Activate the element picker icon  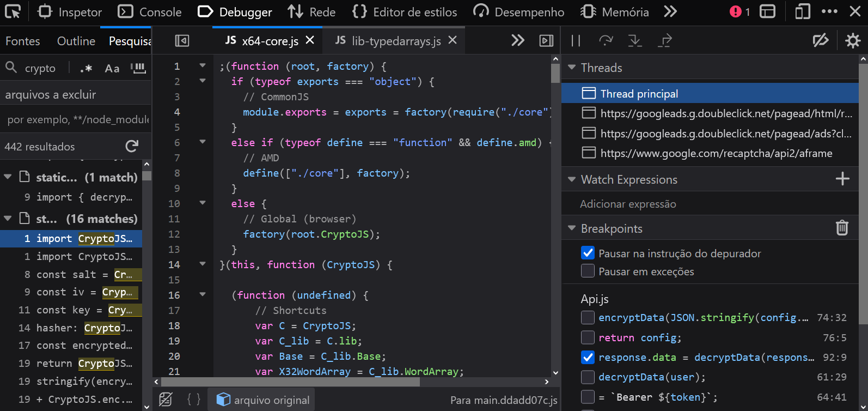[13, 11]
